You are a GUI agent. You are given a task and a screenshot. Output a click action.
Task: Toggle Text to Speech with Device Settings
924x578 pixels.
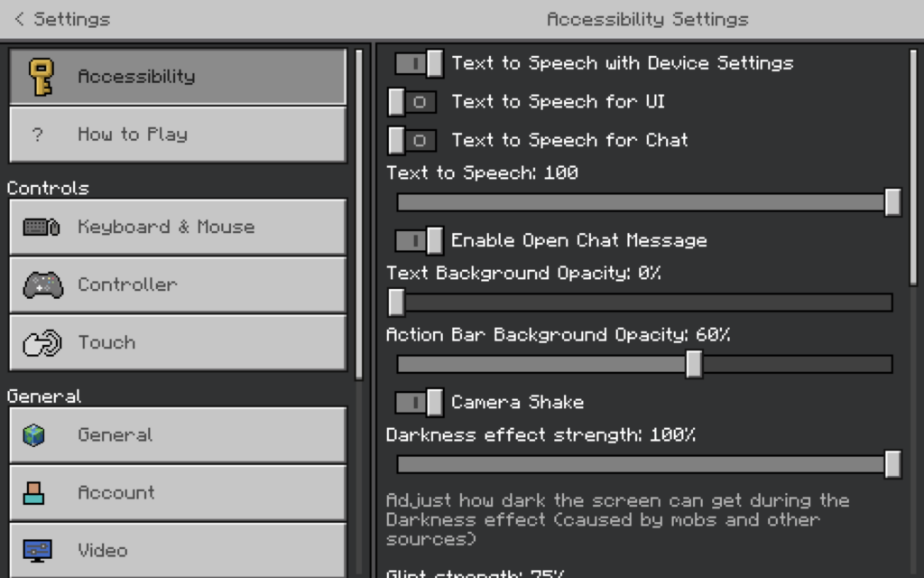click(420, 63)
